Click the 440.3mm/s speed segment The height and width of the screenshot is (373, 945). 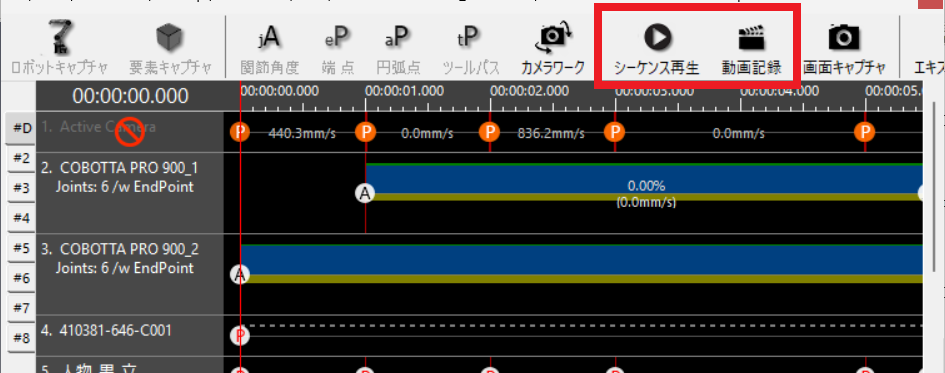[x=302, y=133]
